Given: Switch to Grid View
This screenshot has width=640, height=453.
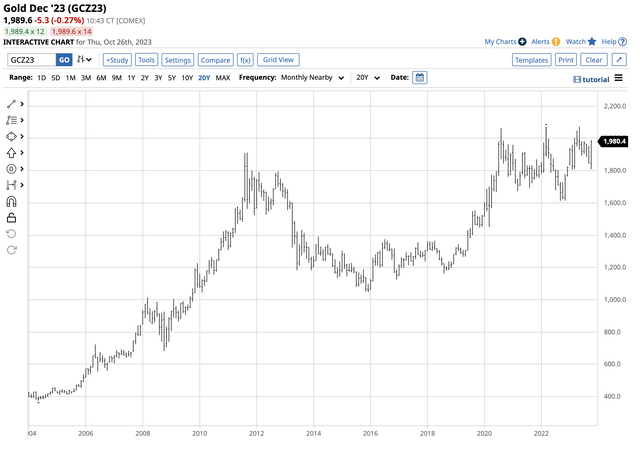Looking at the screenshot, I should point(278,60).
